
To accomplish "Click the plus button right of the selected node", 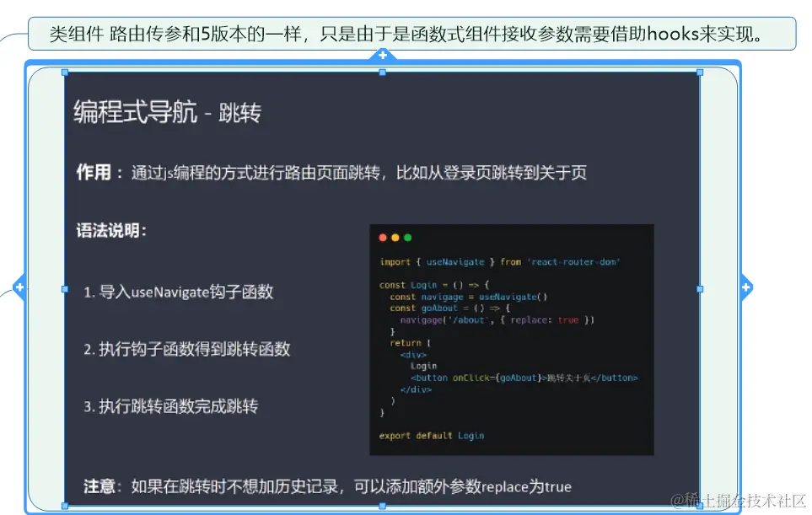I will [x=745, y=287].
